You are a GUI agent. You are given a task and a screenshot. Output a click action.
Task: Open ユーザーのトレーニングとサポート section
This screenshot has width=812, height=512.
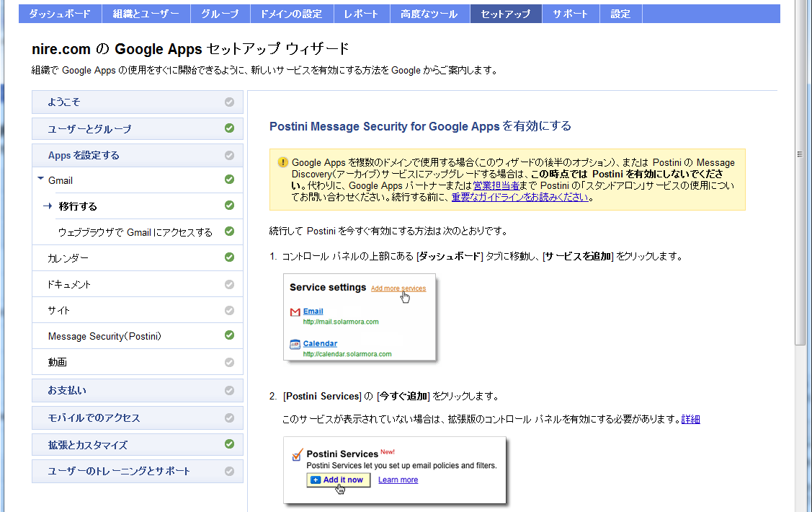137,471
